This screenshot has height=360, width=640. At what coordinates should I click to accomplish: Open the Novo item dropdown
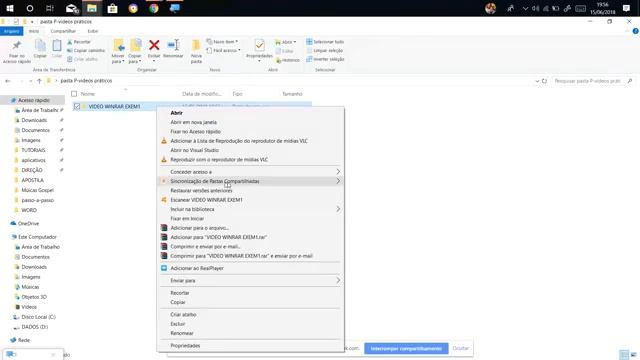pos(222,42)
